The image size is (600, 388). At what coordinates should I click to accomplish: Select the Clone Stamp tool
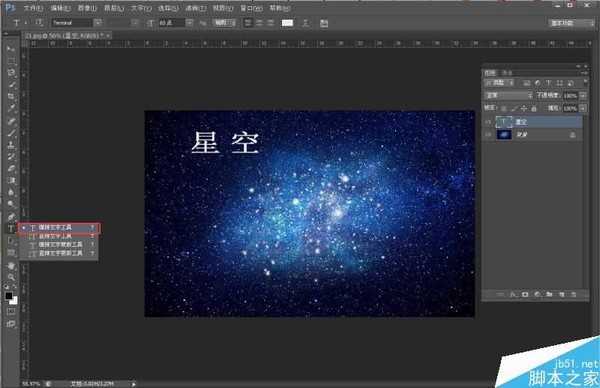(x=11, y=145)
